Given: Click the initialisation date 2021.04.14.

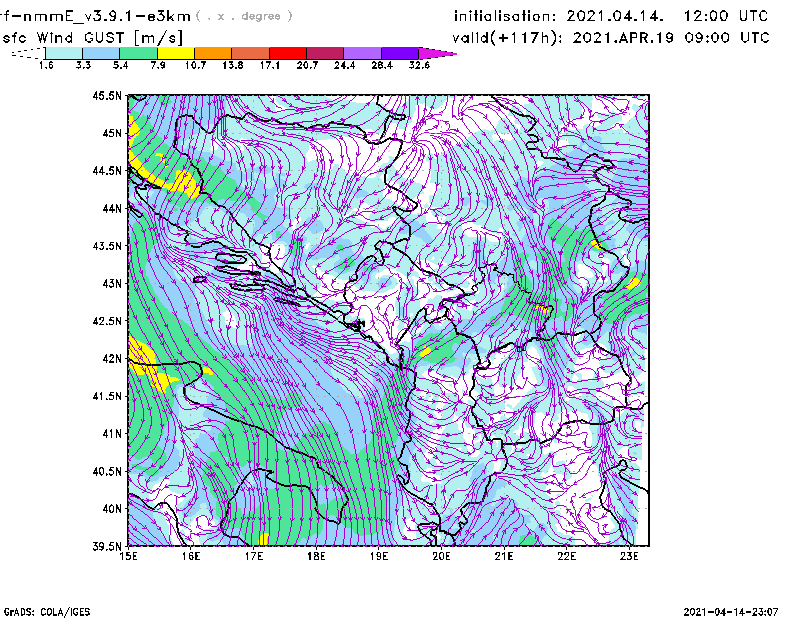Looking at the screenshot, I should point(615,16).
